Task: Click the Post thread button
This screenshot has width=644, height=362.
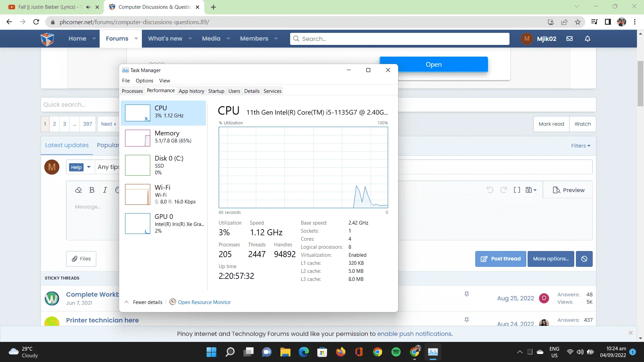Action: click(x=500, y=259)
